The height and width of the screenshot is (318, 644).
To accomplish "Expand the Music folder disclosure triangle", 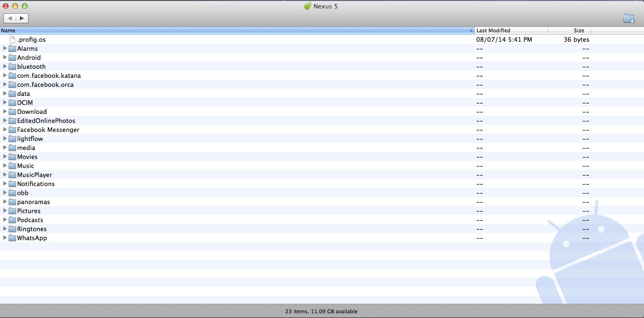I will pyautogui.click(x=5, y=166).
